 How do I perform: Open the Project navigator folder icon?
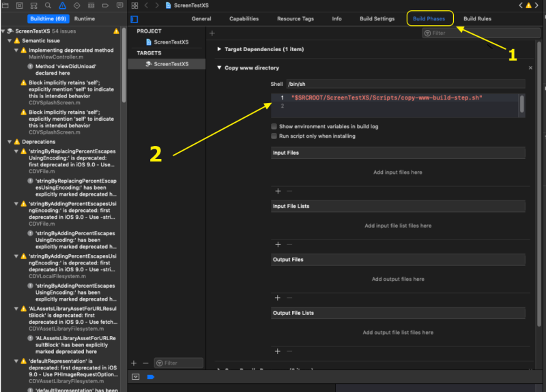click(x=5, y=5)
